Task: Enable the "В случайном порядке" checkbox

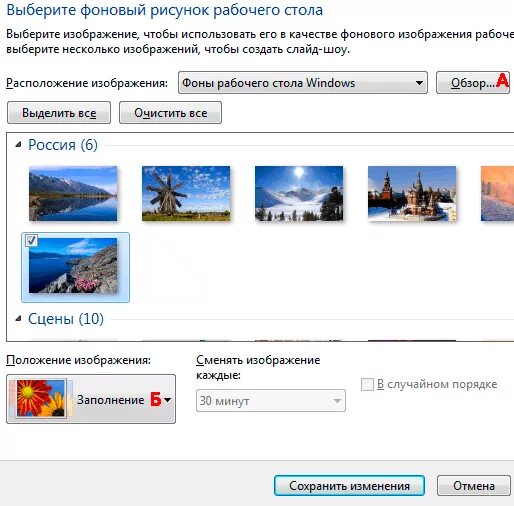Action: tap(367, 384)
